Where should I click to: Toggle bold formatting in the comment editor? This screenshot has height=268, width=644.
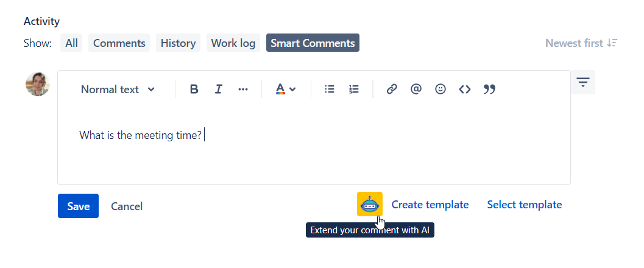pyautogui.click(x=194, y=90)
